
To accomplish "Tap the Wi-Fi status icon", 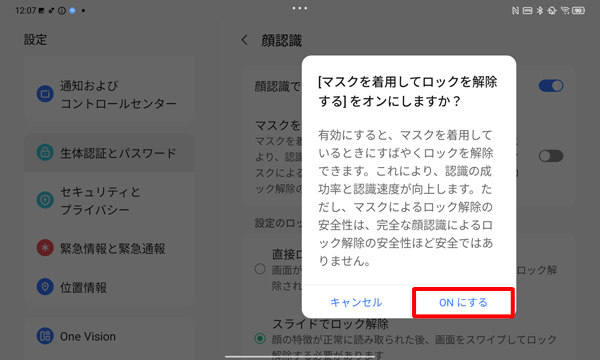I will tap(565, 11).
